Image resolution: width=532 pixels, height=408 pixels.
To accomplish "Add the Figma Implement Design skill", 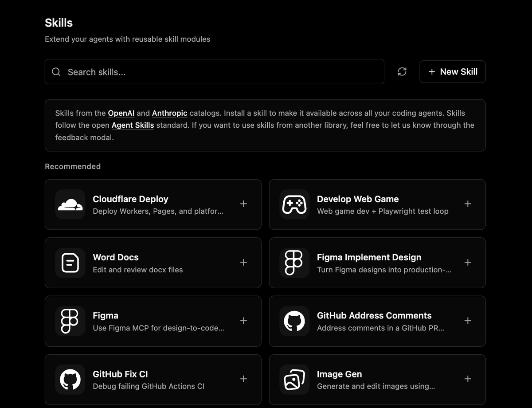I will point(468,263).
